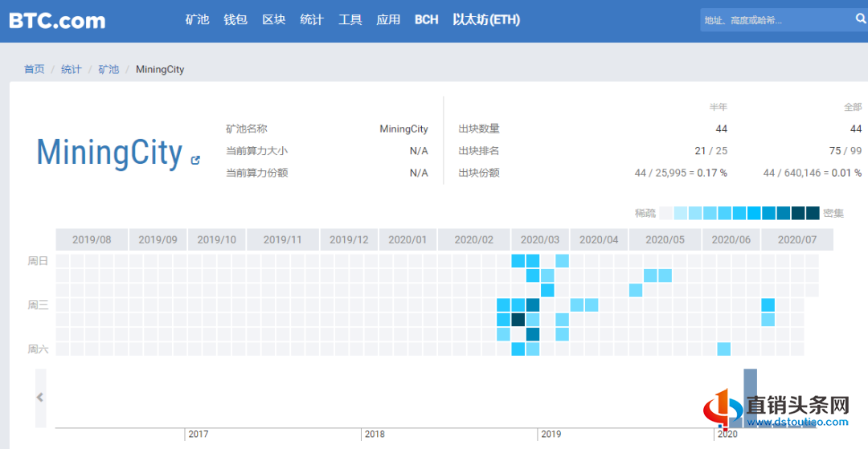The height and width of the screenshot is (449, 868).
Task: Click the left arrow of timeline
Action: (x=40, y=398)
